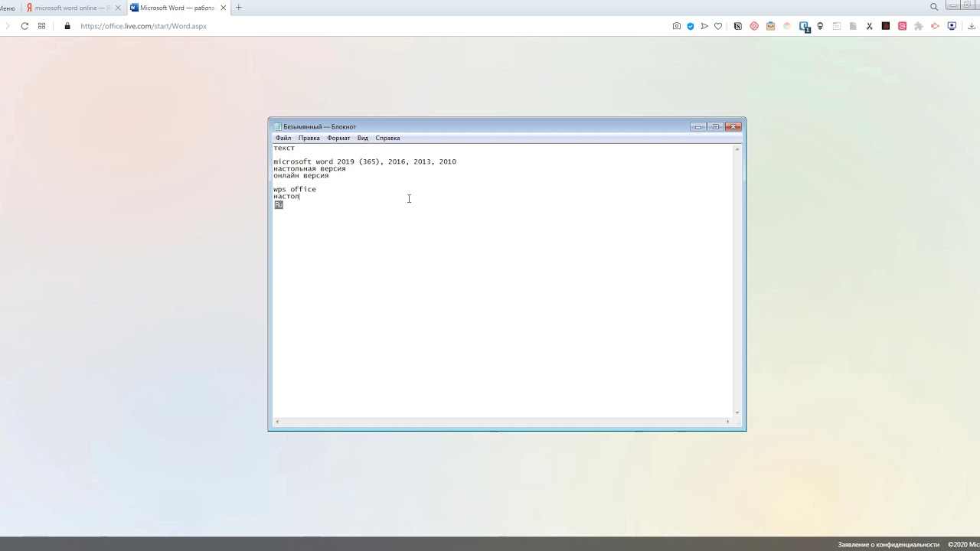Viewport: 980px width, 551px height.
Task: Click the tan robot-face extension icon
Action: pyautogui.click(x=770, y=26)
